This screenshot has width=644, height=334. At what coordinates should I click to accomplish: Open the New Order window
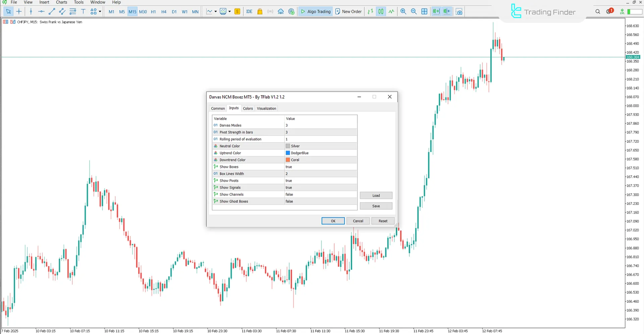click(348, 11)
